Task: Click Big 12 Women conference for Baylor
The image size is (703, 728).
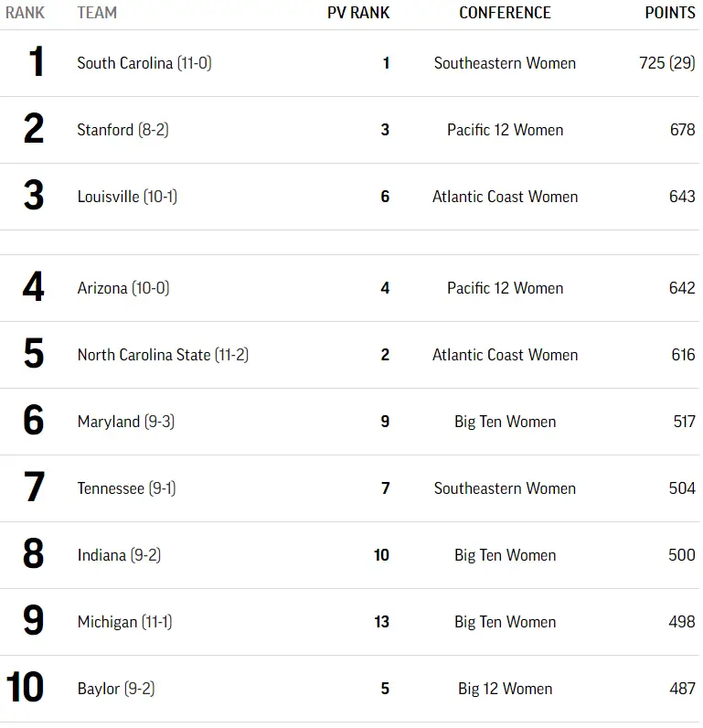Action: click(x=505, y=689)
